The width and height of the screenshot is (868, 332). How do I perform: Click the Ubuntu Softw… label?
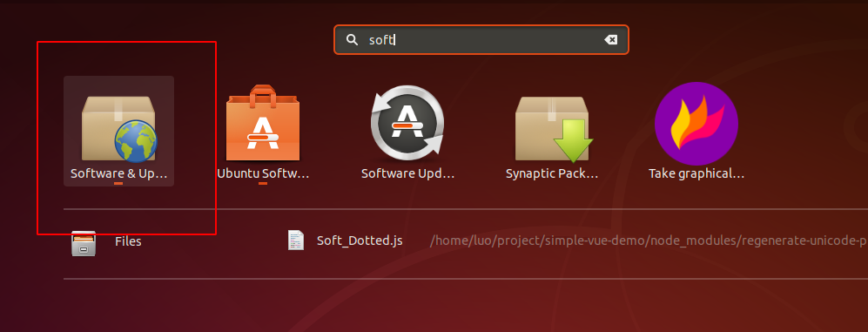263,173
